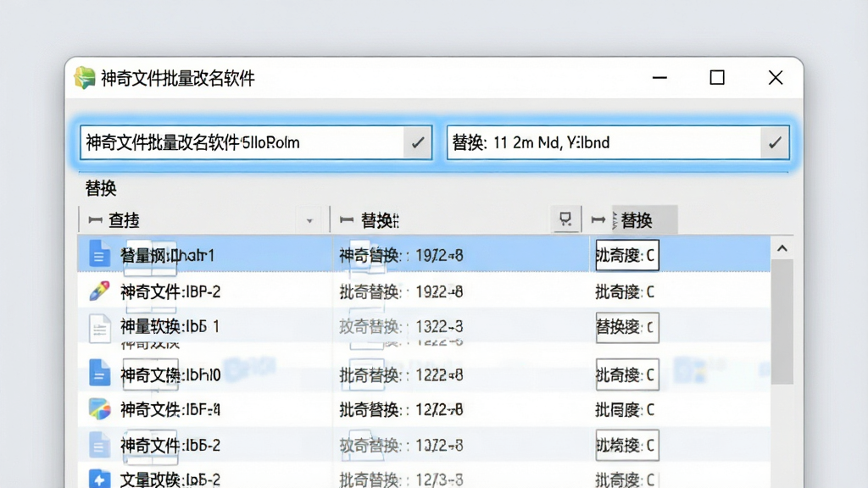Click the boxed button in 1372-8 row

[627, 445]
